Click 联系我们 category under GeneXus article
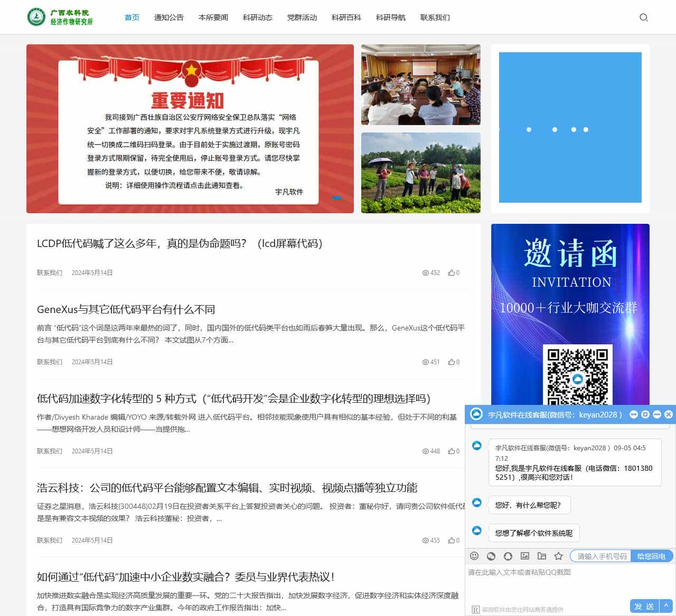This screenshot has width=676, height=616. tap(50, 362)
